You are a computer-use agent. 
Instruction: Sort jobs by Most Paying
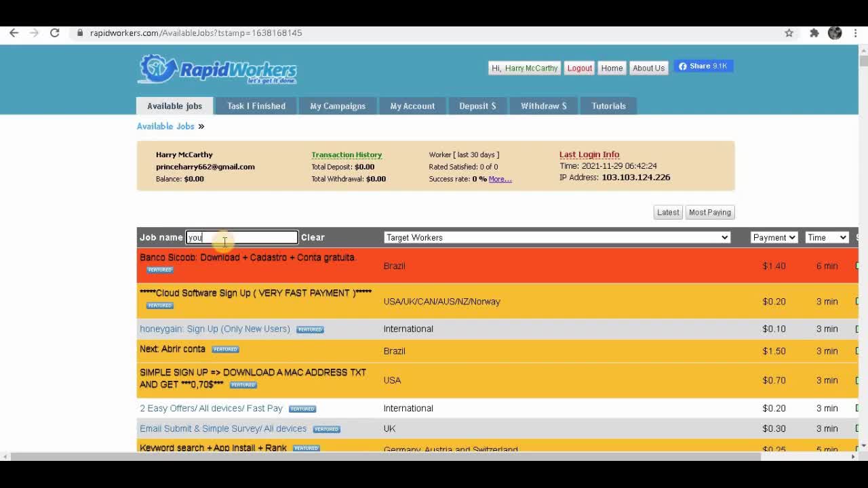710,212
